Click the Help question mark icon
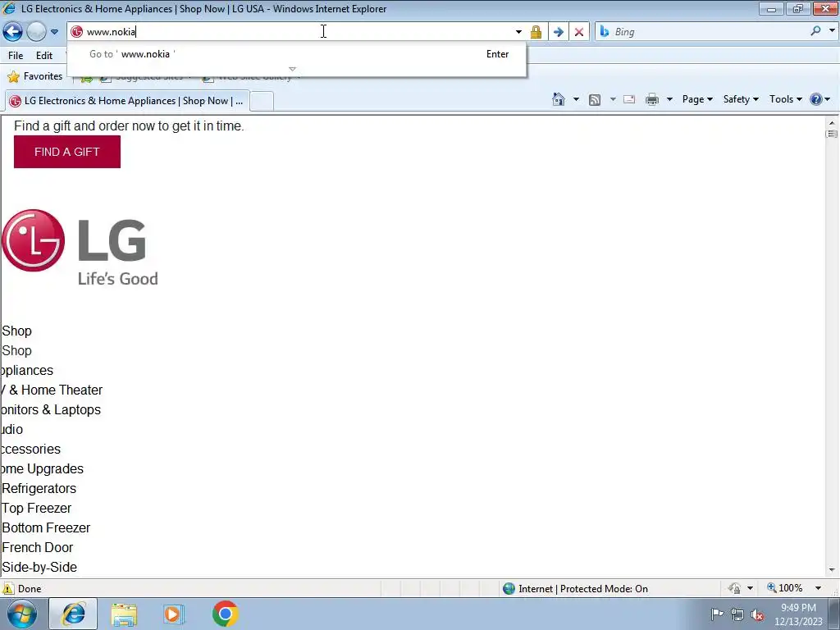This screenshot has width=840, height=630. click(816, 99)
